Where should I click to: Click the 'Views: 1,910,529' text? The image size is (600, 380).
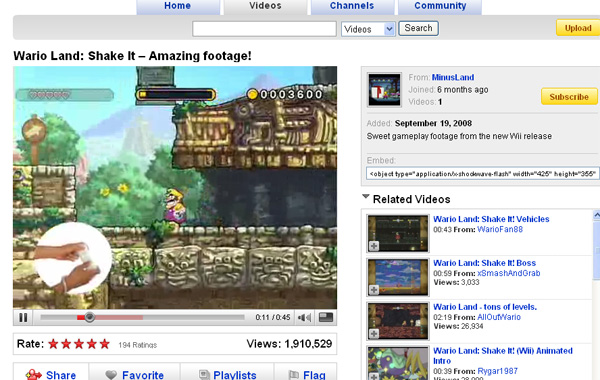[289, 344]
